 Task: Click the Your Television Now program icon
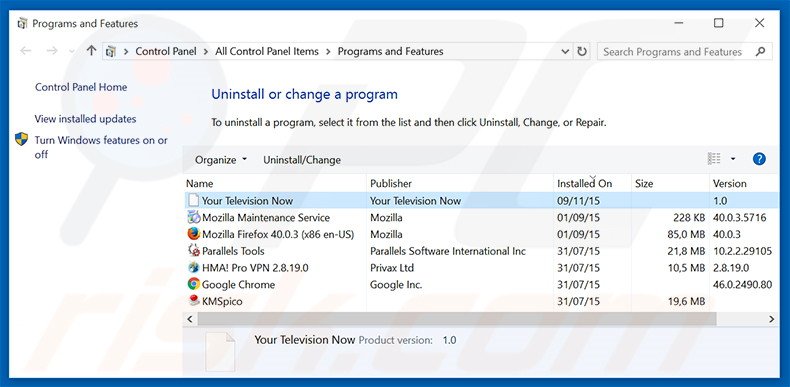pos(193,201)
